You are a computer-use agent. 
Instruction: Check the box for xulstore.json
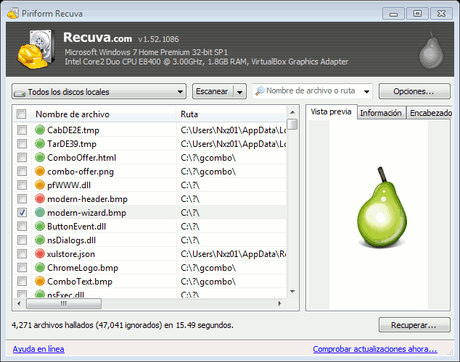(22, 253)
